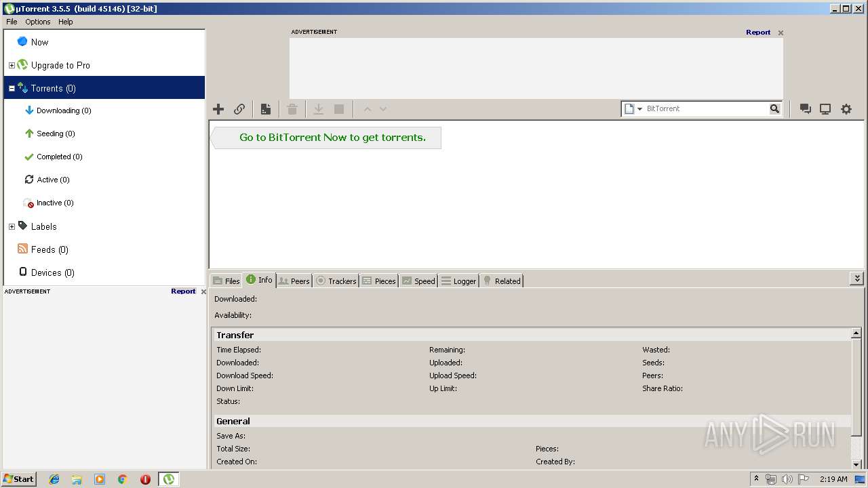Click the Windows Start button
868x488 pixels.
point(19,479)
